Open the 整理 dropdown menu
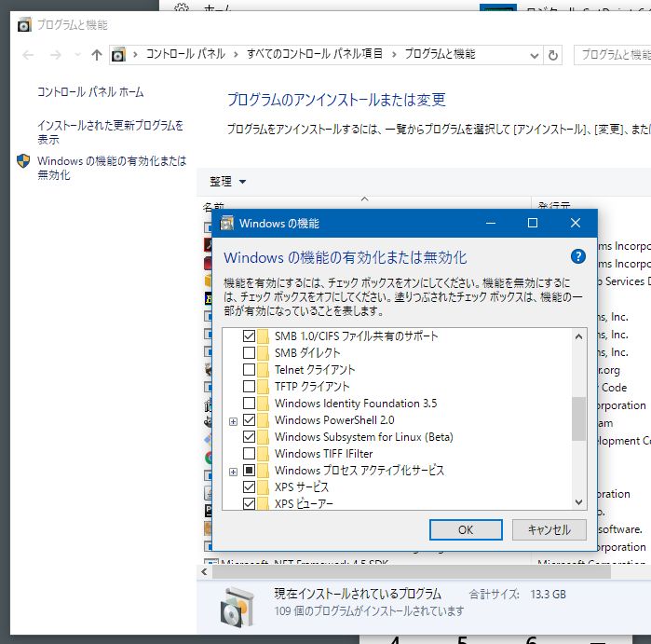This screenshot has width=651, height=644. [227, 182]
